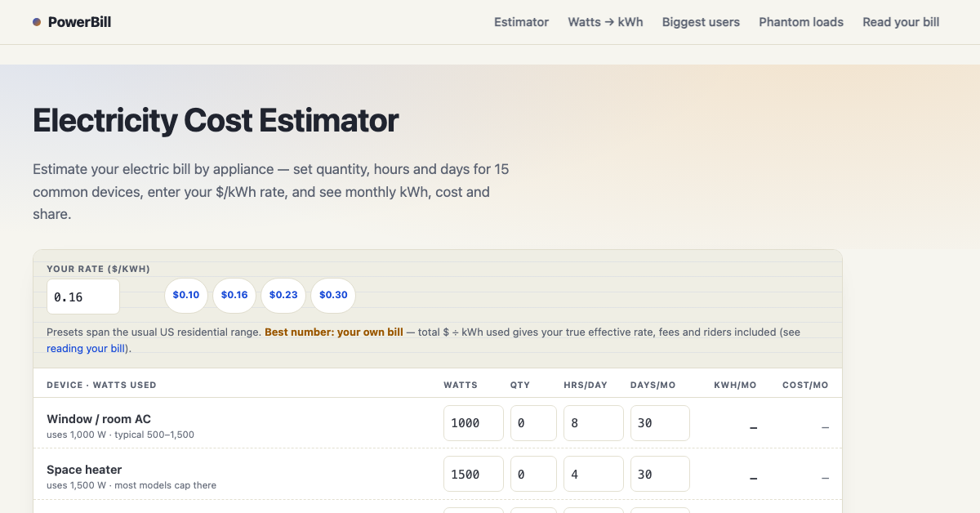Click 'uses 1,000 W · typical 500–1,500' note
The width and height of the screenshot is (980, 513).
tap(120, 435)
